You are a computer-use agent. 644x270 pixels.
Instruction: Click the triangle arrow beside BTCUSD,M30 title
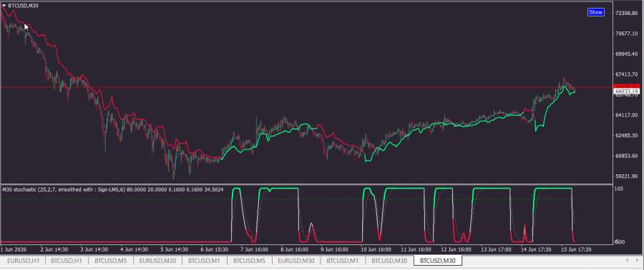point(4,6)
